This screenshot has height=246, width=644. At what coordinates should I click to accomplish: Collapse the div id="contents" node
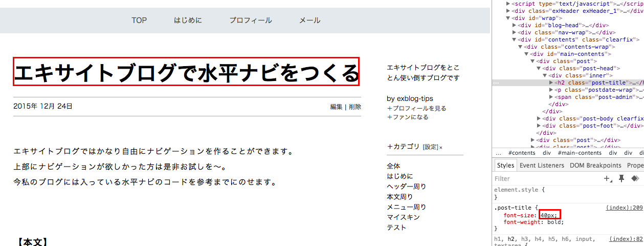click(515, 39)
